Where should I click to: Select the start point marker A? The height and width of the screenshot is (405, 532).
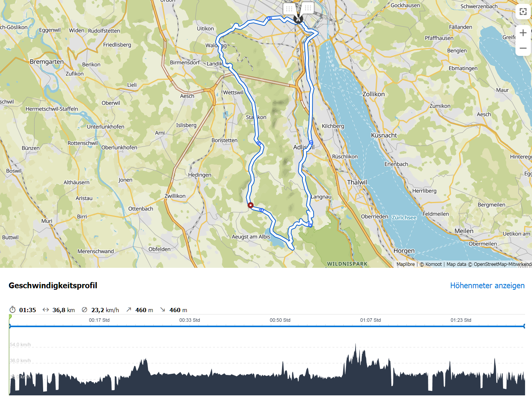click(298, 19)
